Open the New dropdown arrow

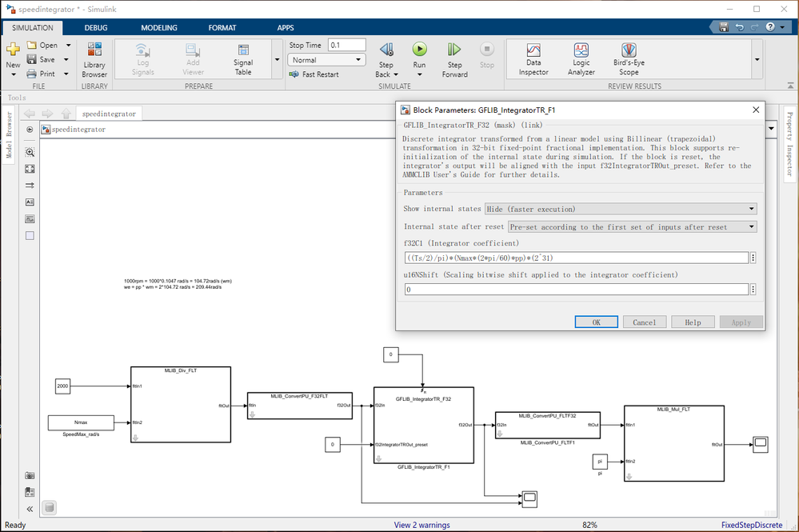(x=14, y=74)
